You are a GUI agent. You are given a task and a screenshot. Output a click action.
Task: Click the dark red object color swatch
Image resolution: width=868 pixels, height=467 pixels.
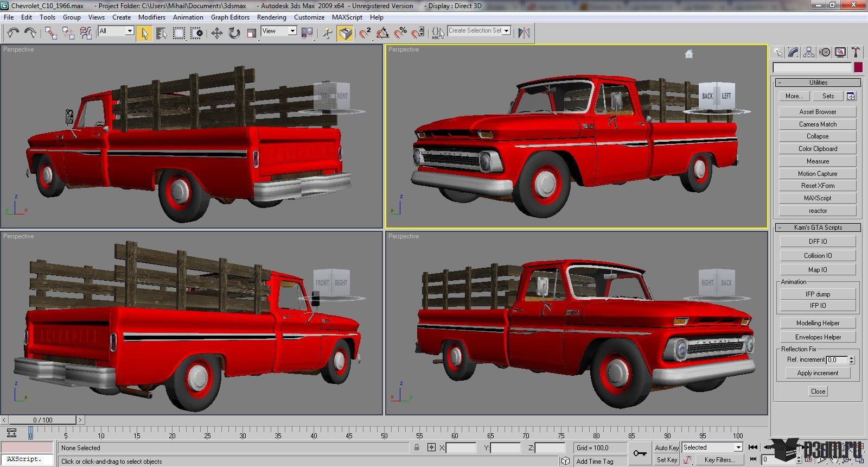click(x=858, y=67)
